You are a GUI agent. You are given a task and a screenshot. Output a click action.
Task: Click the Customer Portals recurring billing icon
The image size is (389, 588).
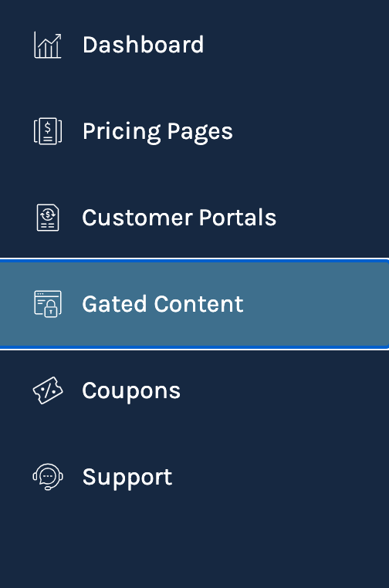point(48,218)
